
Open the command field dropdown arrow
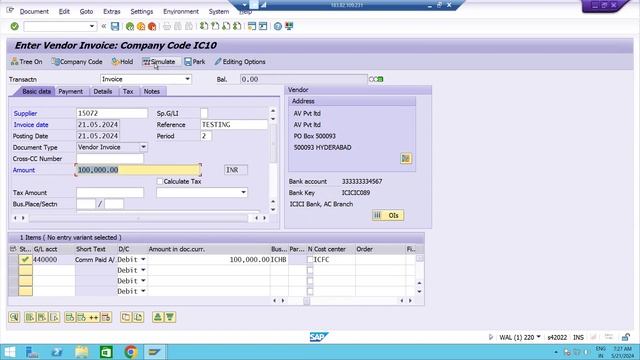click(92, 27)
